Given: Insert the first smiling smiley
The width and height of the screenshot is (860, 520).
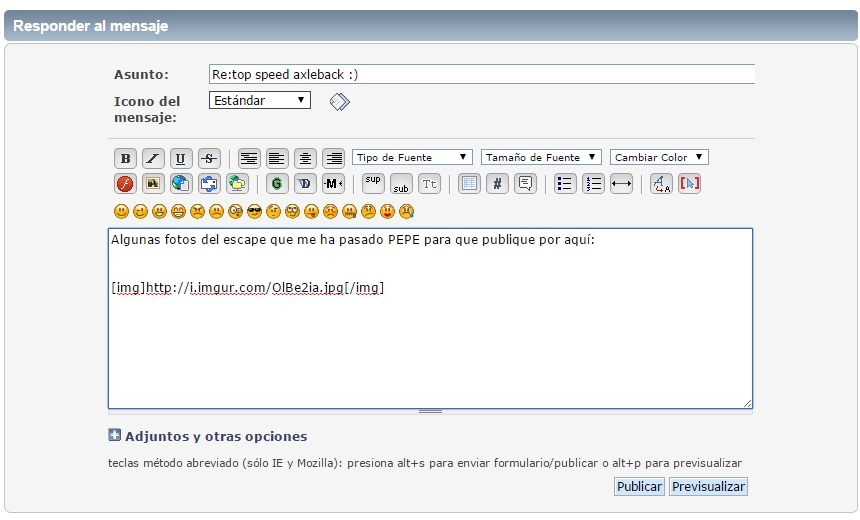Looking at the screenshot, I should pyautogui.click(x=121, y=211).
